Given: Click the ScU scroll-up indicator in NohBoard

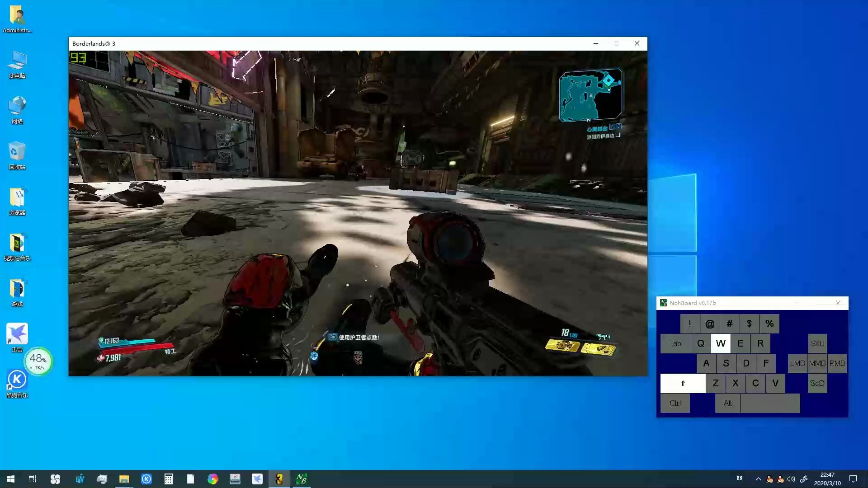Looking at the screenshot, I should [x=817, y=343].
